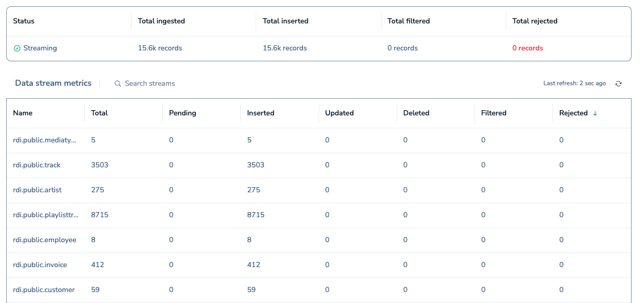Expand the truncated rdi.public.mediaty... stream name
The height and width of the screenshot is (303, 644).
(x=44, y=140)
